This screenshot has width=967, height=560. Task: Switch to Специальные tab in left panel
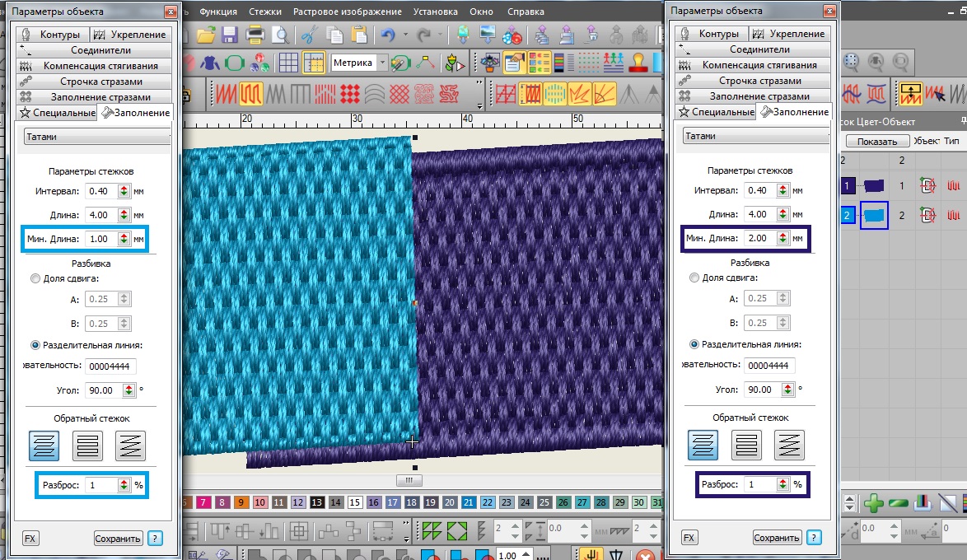58,112
